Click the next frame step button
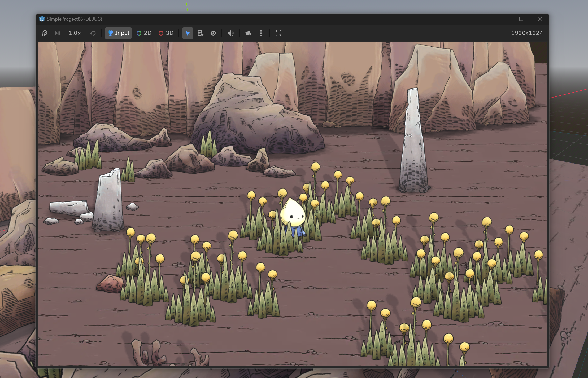 [x=57, y=33]
